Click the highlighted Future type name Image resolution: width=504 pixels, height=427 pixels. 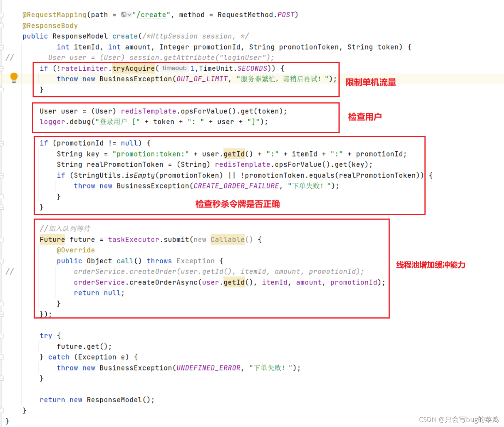(x=52, y=240)
